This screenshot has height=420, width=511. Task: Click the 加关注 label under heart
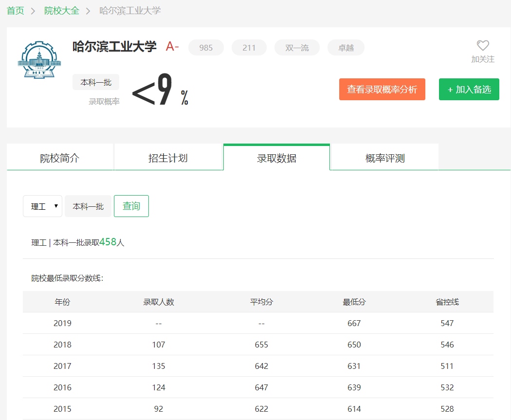point(483,59)
